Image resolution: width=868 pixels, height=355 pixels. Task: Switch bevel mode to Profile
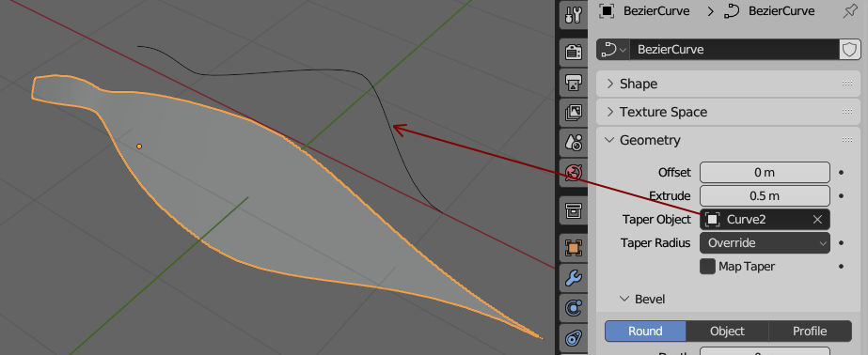point(810,332)
